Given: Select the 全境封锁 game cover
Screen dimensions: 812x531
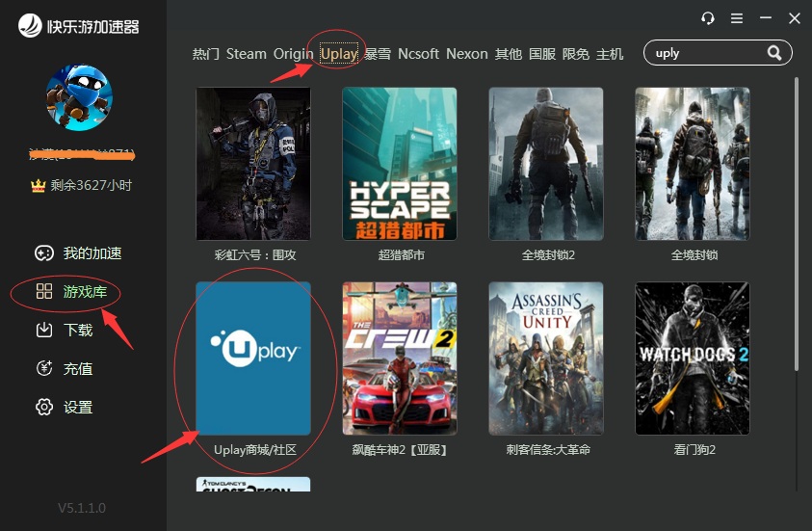Looking at the screenshot, I should click(x=693, y=164).
